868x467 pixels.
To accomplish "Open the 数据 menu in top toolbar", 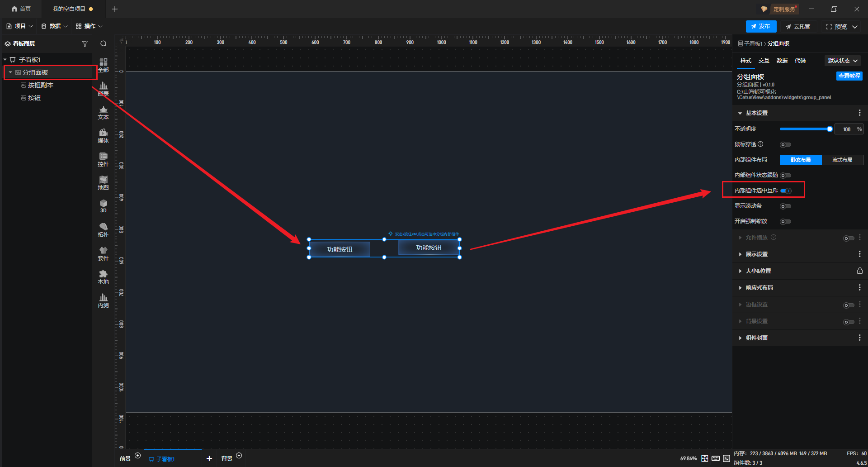I will pyautogui.click(x=54, y=26).
